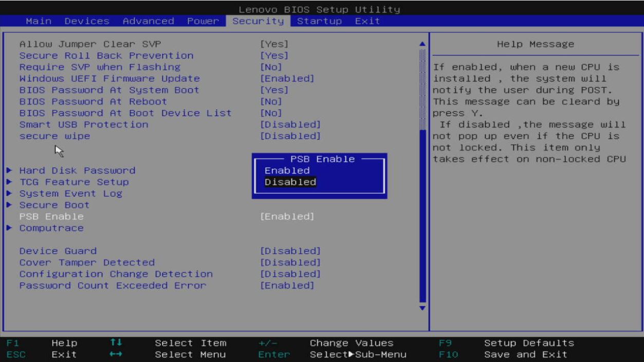Expand the Hard Disk Password submenu
The width and height of the screenshot is (644, 362).
[77, 170]
